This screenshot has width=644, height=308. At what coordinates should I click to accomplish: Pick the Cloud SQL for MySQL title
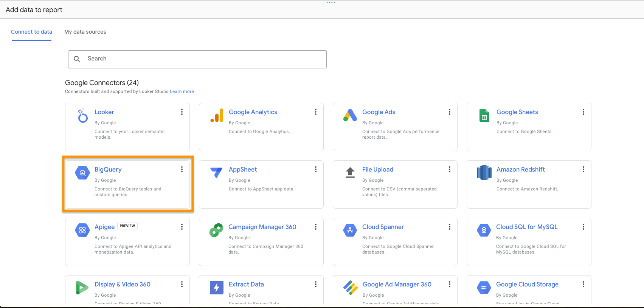tap(527, 227)
